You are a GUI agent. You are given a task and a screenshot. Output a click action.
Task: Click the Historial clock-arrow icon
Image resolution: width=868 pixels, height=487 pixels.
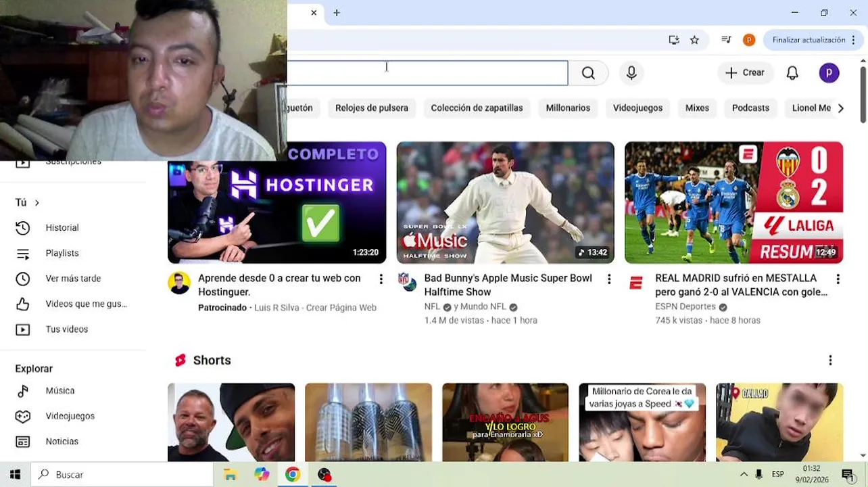coord(23,228)
